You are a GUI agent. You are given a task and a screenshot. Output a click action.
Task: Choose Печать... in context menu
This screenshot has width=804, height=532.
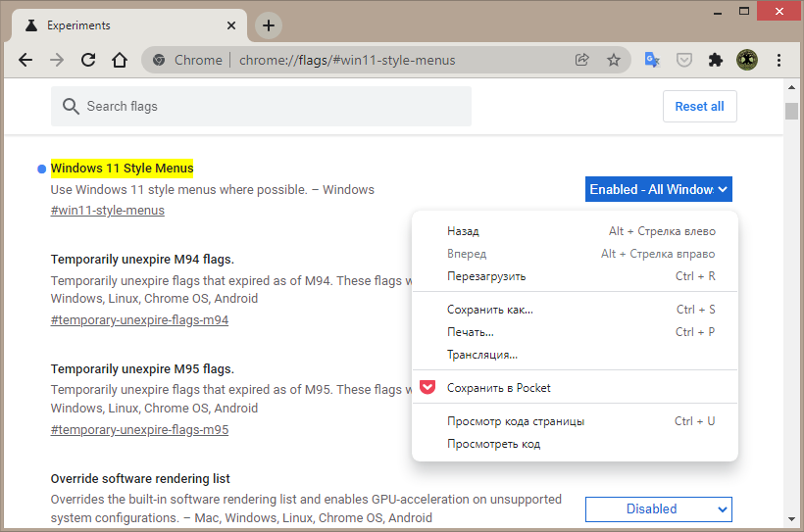coord(575,332)
